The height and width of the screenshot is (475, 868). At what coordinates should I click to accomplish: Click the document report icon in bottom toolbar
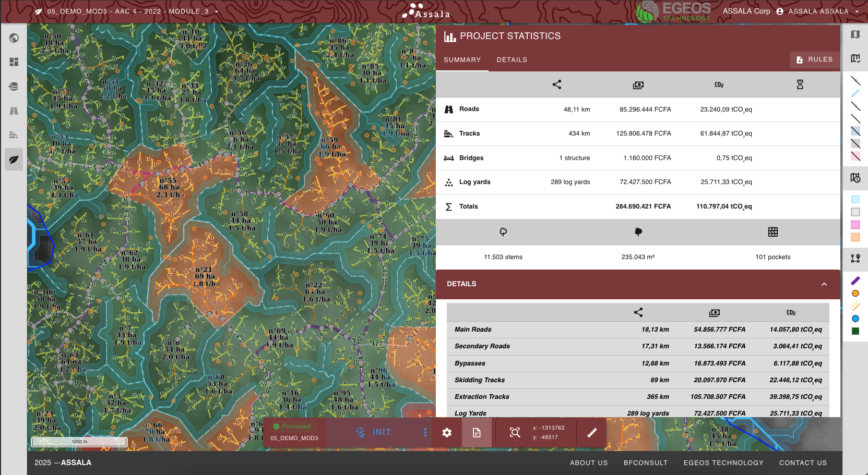click(477, 433)
